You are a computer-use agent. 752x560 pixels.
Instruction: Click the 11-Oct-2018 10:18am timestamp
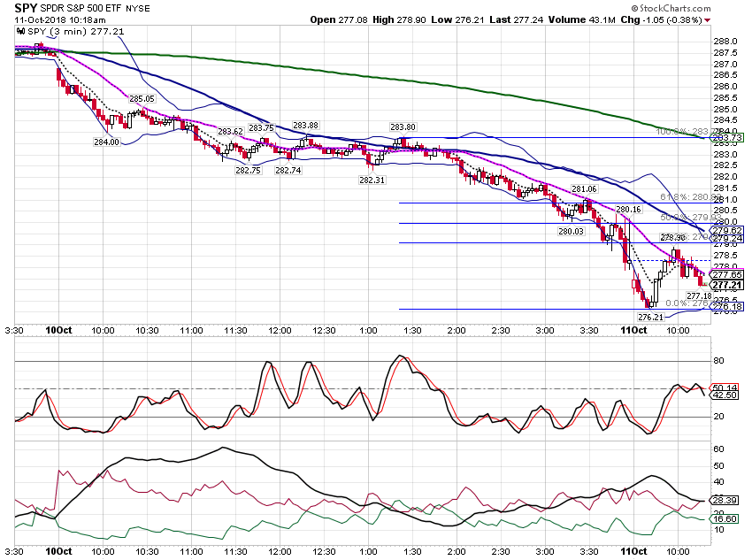coord(60,20)
